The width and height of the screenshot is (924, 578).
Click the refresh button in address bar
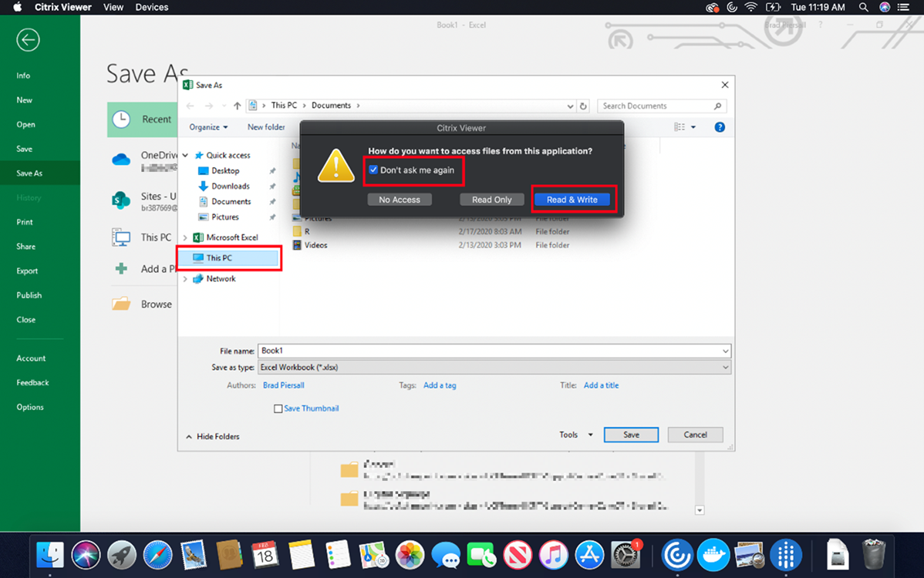coord(583,106)
